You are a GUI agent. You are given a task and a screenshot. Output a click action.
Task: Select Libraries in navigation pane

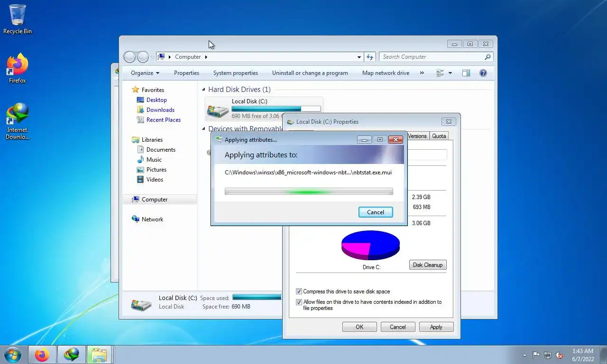(152, 140)
